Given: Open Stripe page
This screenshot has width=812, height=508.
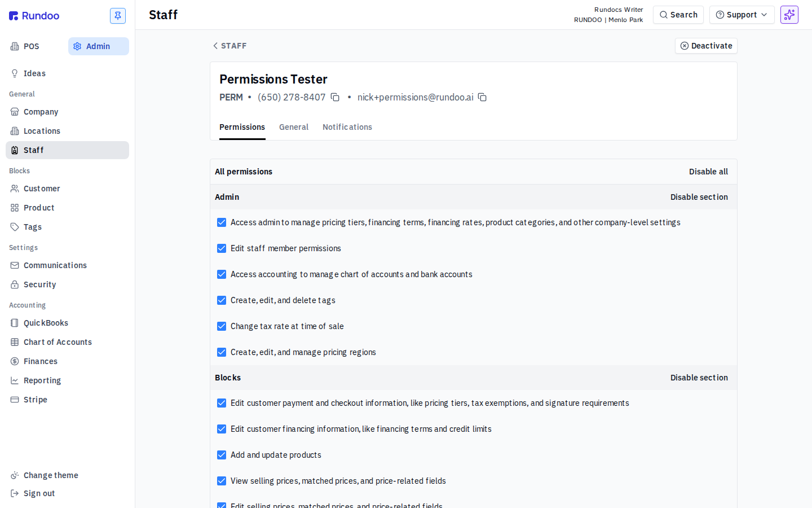Looking at the screenshot, I should [x=68, y=400].
